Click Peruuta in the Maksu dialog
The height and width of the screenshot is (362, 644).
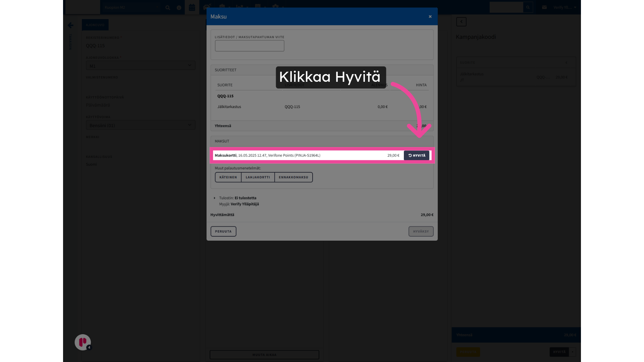click(223, 232)
